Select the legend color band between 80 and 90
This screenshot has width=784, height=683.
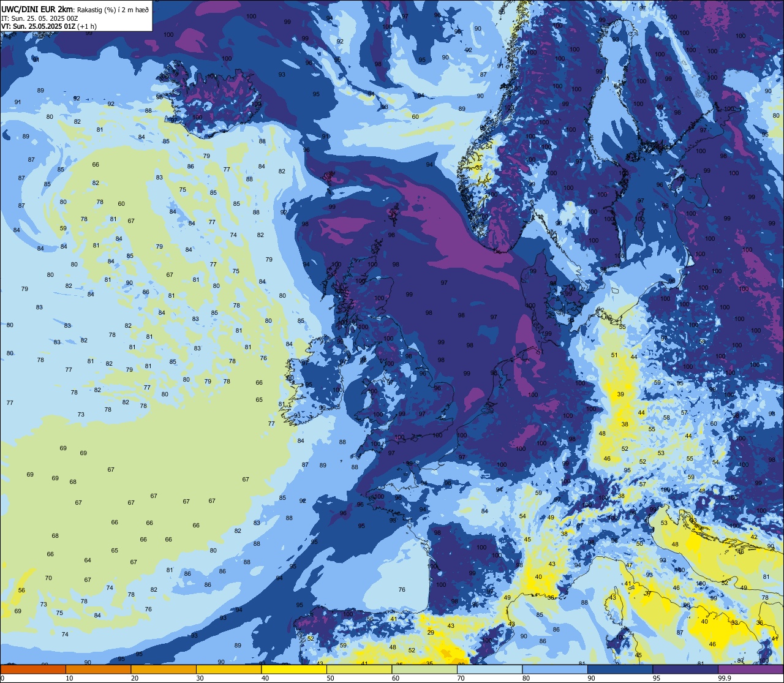coord(555,669)
